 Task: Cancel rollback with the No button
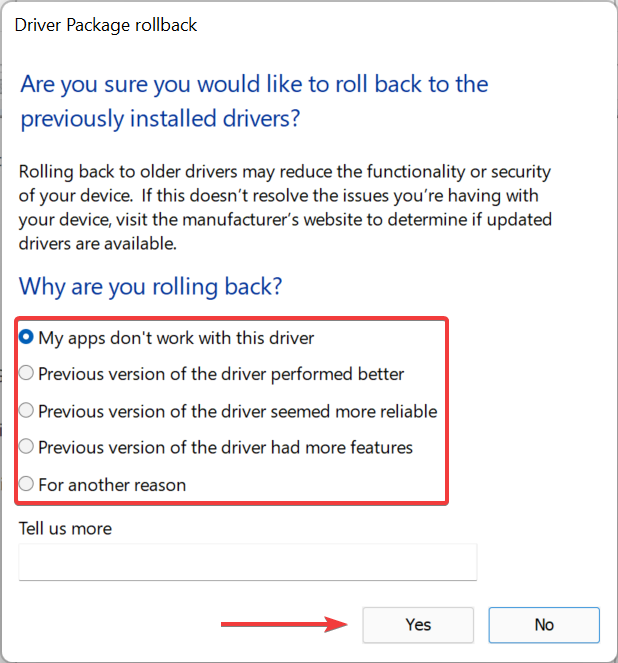tap(544, 625)
